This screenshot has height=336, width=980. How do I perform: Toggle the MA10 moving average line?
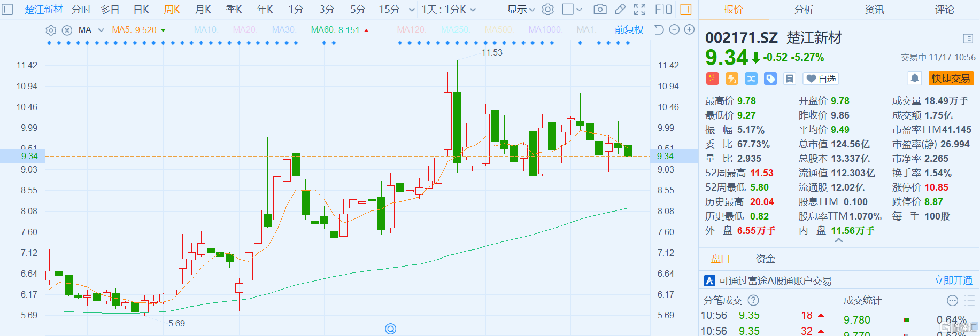[x=206, y=30]
